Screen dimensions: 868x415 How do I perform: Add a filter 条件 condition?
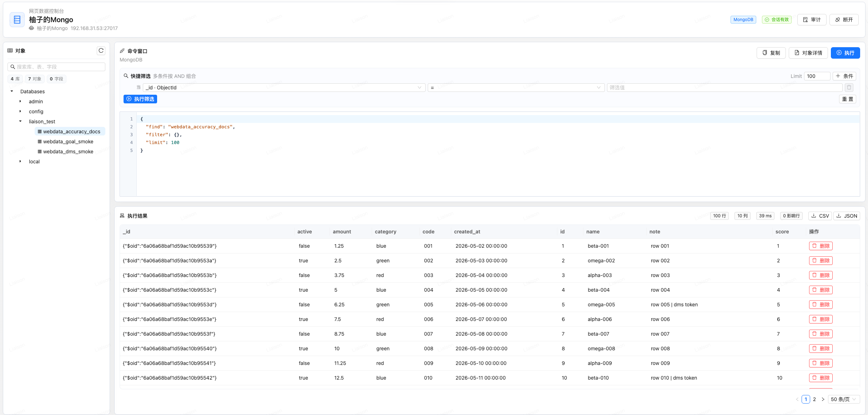click(x=844, y=76)
